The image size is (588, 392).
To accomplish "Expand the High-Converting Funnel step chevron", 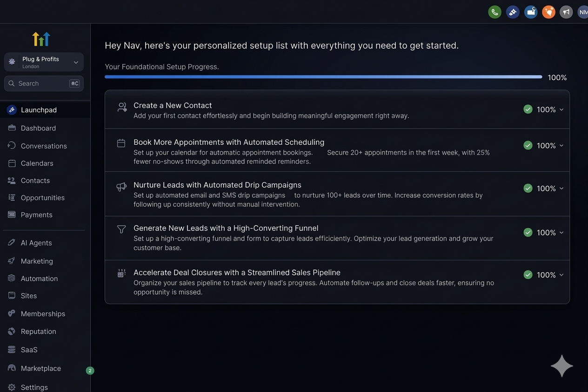I will 561,233.
